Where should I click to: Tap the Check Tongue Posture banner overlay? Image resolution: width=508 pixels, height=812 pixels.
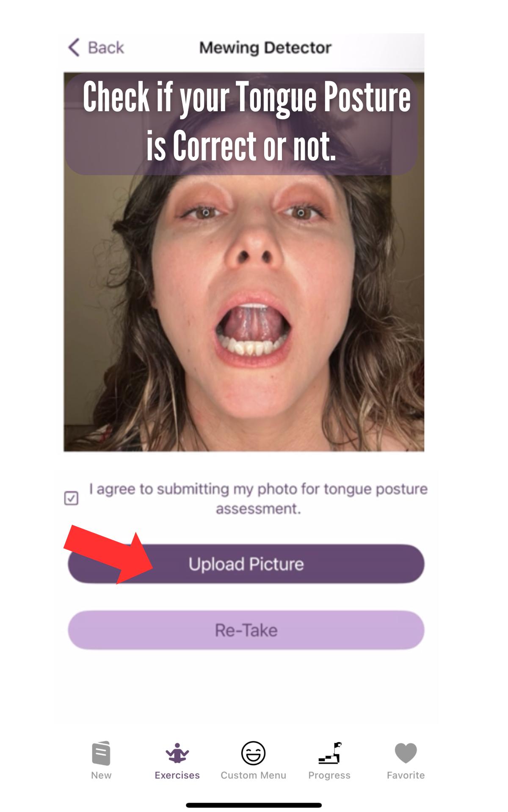(241, 123)
